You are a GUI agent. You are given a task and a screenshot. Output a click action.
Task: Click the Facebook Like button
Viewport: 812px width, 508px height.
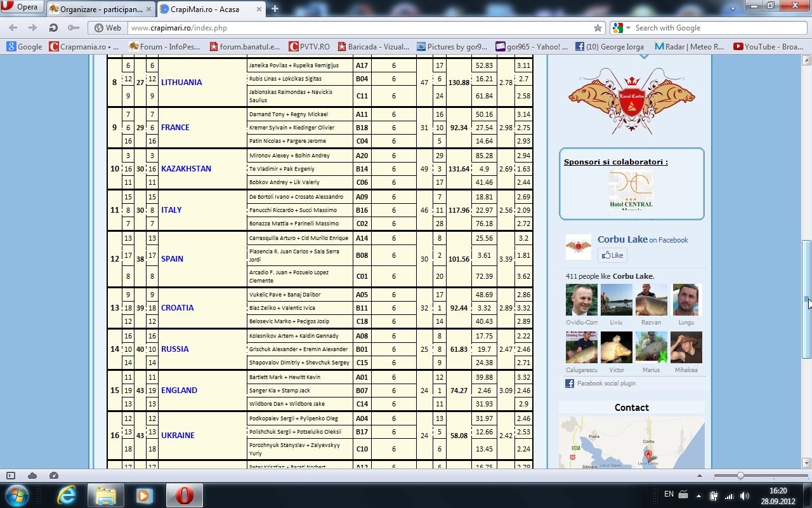click(612, 255)
